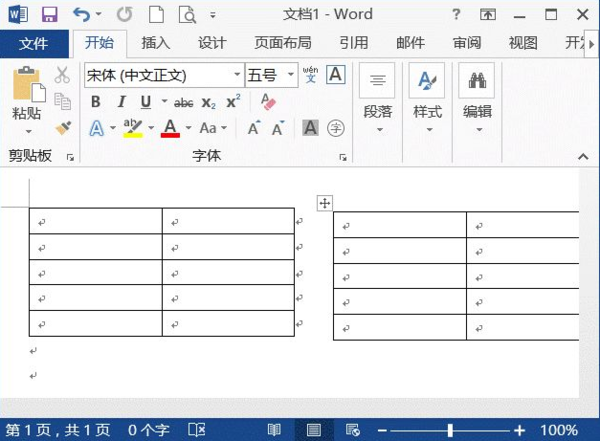Toggle Italic formatting
This screenshot has height=441, width=600.
click(x=122, y=102)
